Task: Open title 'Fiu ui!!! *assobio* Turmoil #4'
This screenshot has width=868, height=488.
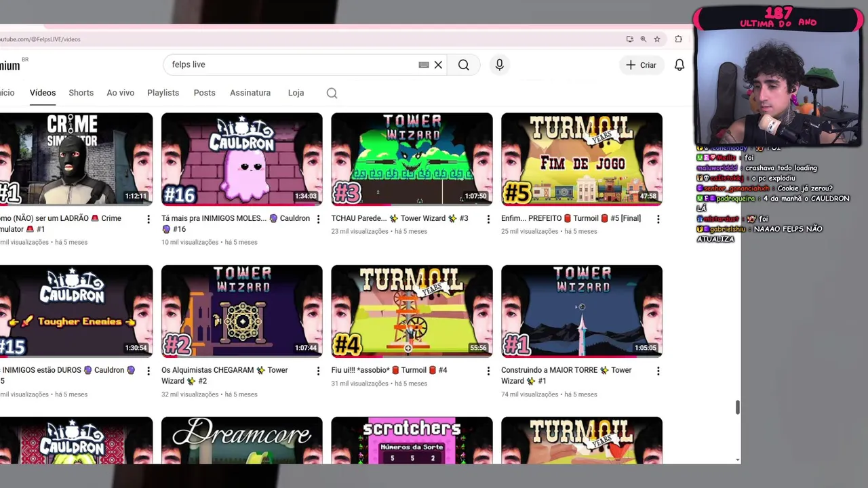Action: point(389,370)
